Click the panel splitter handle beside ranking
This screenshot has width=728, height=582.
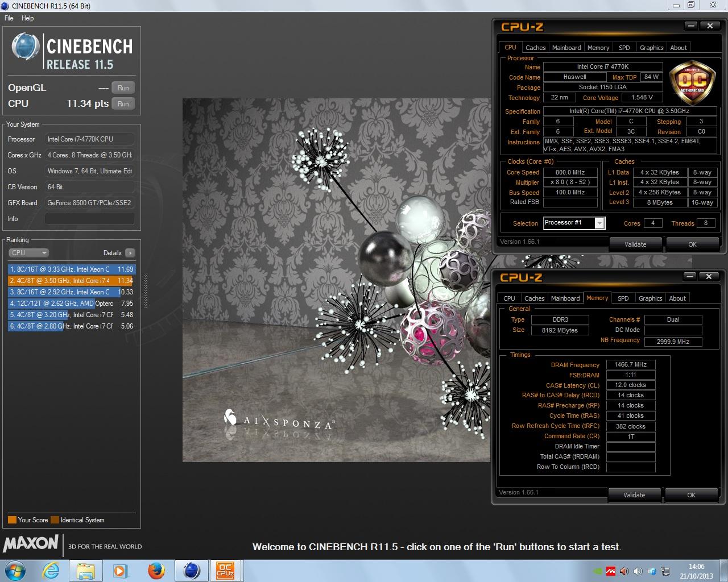tap(146, 292)
